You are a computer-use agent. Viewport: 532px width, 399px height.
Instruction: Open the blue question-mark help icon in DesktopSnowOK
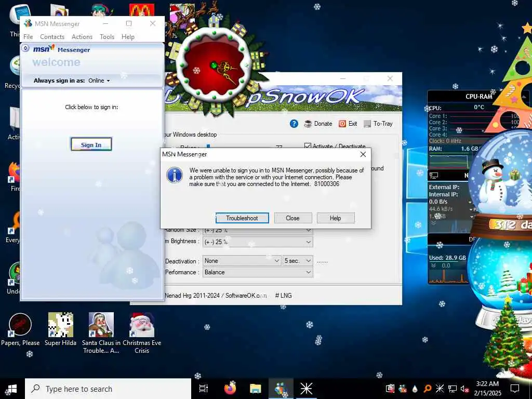(294, 124)
